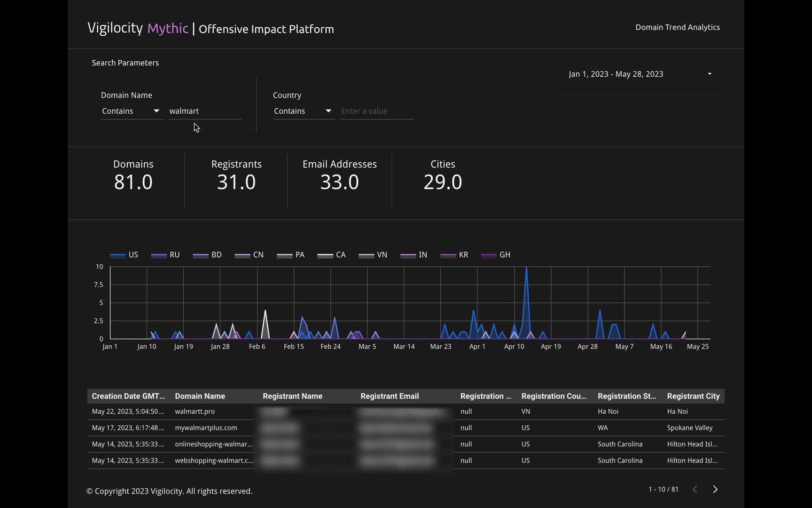Image resolution: width=812 pixels, height=508 pixels.
Task: Click the 1 - 10 / 81 page indicator
Action: 664,490
